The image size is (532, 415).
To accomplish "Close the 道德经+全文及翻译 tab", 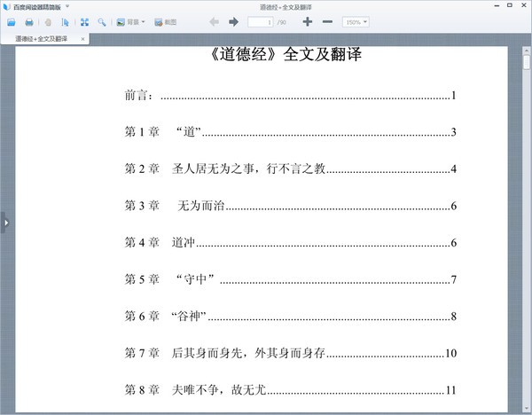I will 82,39.
